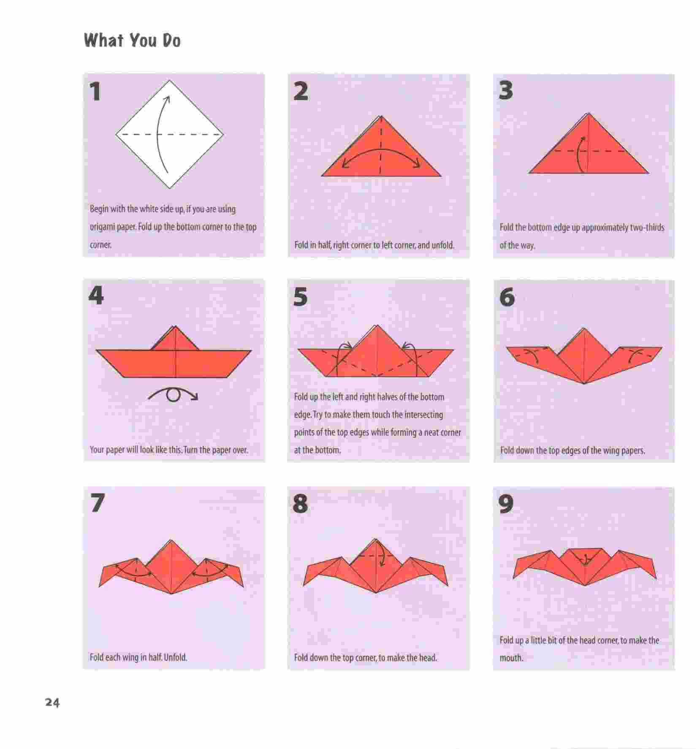The image size is (700, 749).
Task: Click the white diamond paper in step 1
Action: pyautogui.click(x=170, y=134)
